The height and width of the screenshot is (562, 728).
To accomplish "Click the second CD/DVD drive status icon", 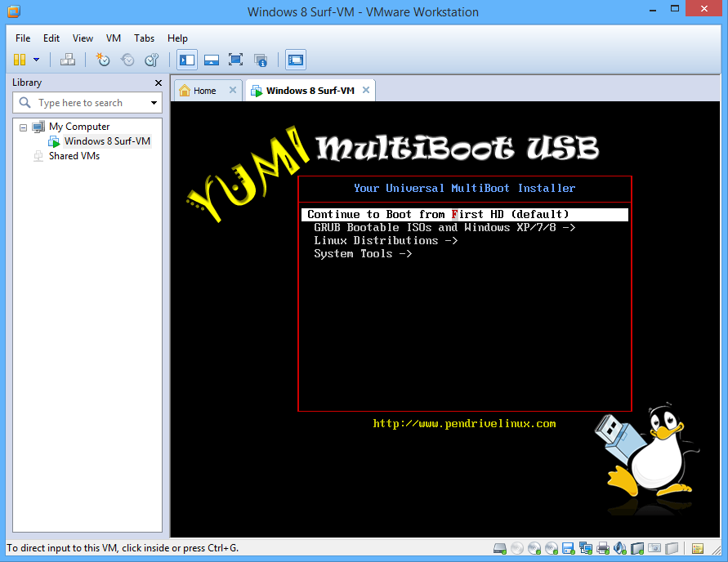I will (x=534, y=549).
